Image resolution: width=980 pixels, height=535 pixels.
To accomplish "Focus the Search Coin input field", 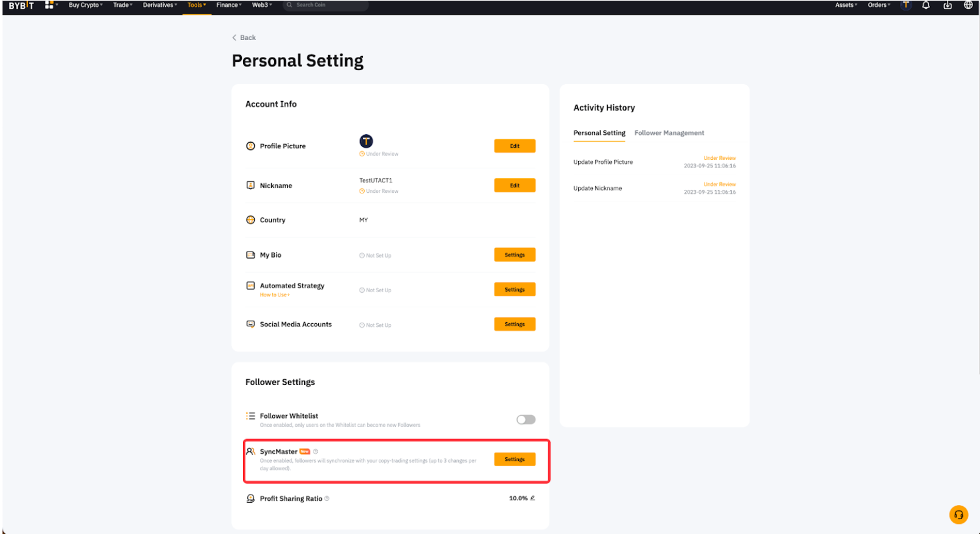I will click(326, 5).
